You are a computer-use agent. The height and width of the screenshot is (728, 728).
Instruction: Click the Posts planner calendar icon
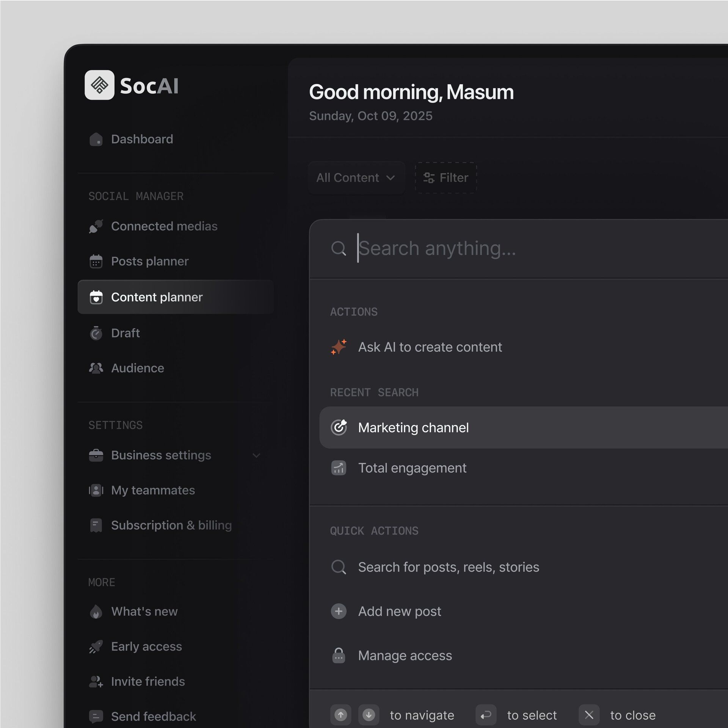coord(96,261)
